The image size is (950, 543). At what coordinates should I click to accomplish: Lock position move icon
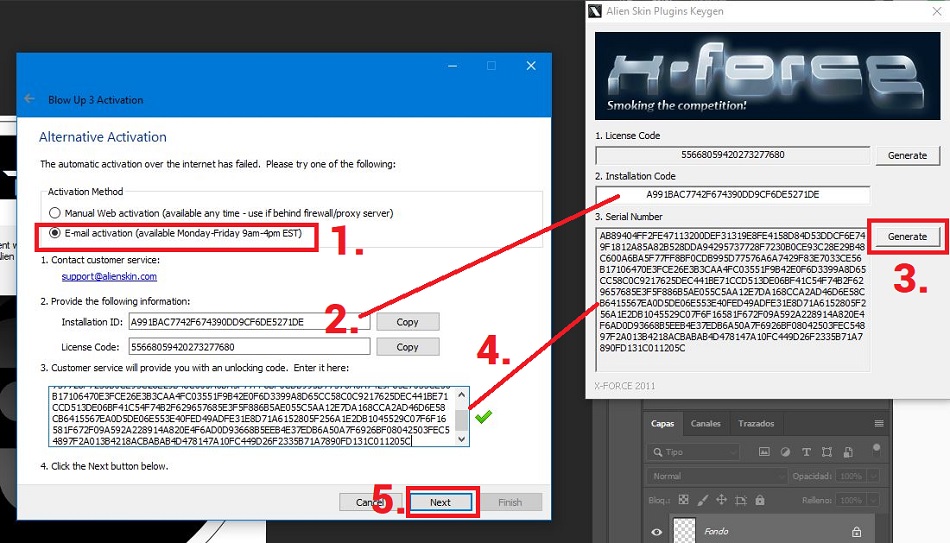(x=721, y=500)
